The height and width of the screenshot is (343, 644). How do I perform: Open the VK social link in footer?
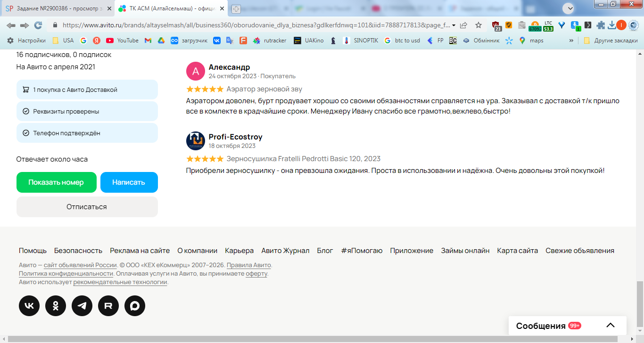pyautogui.click(x=29, y=306)
